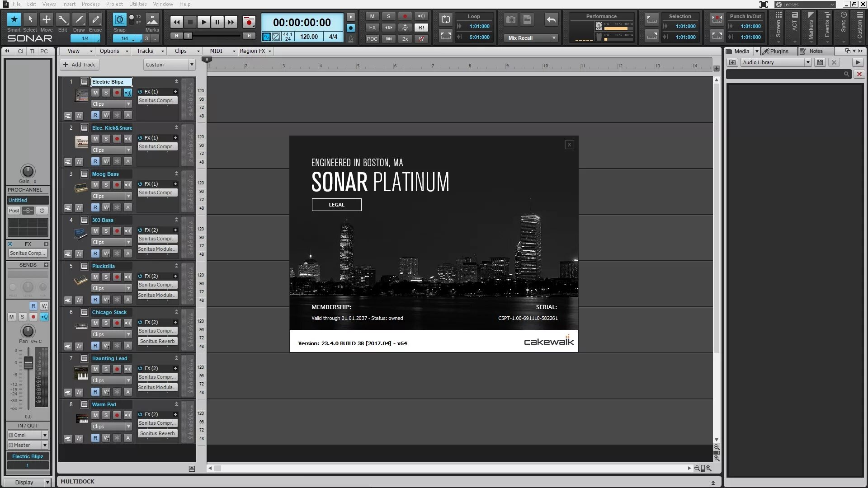This screenshot has height=488, width=868.
Task: Open the Process menu
Action: pyautogui.click(x=90, y=4)
